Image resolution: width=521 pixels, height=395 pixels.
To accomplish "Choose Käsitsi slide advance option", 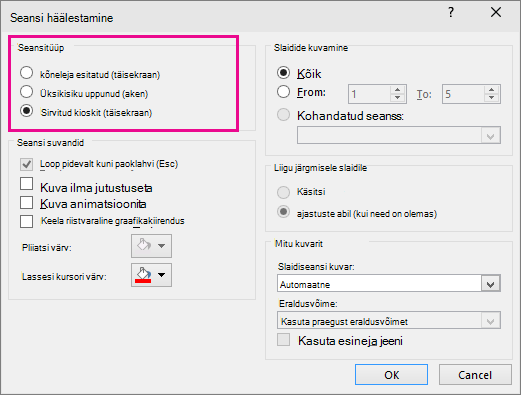I will (283, 192).
